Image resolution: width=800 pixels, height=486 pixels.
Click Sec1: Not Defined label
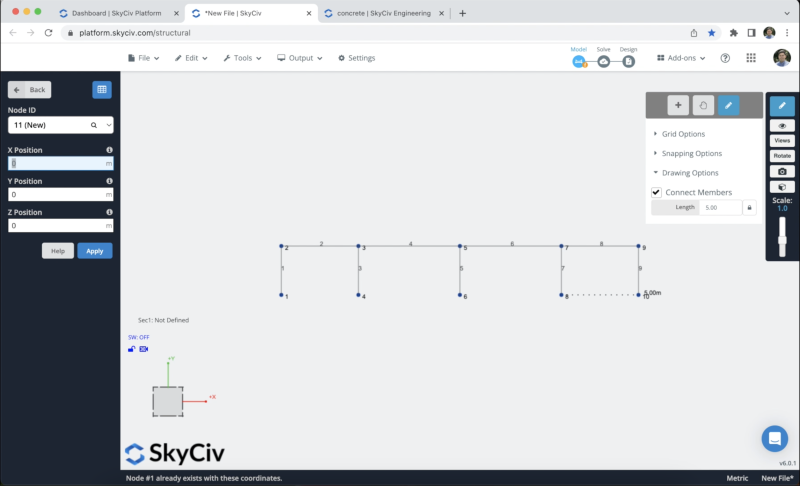click(x=163, y=320)
